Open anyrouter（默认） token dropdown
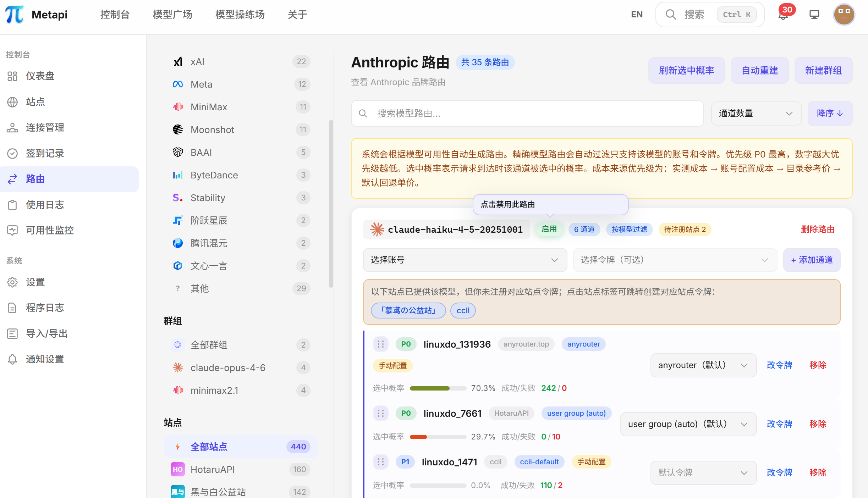 pyautogui.click(x=703, y=365)
